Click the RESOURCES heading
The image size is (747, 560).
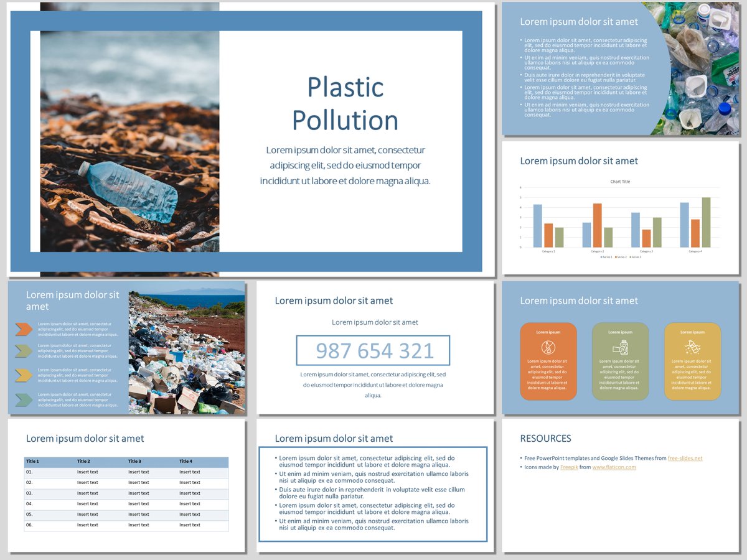(545, 439)
